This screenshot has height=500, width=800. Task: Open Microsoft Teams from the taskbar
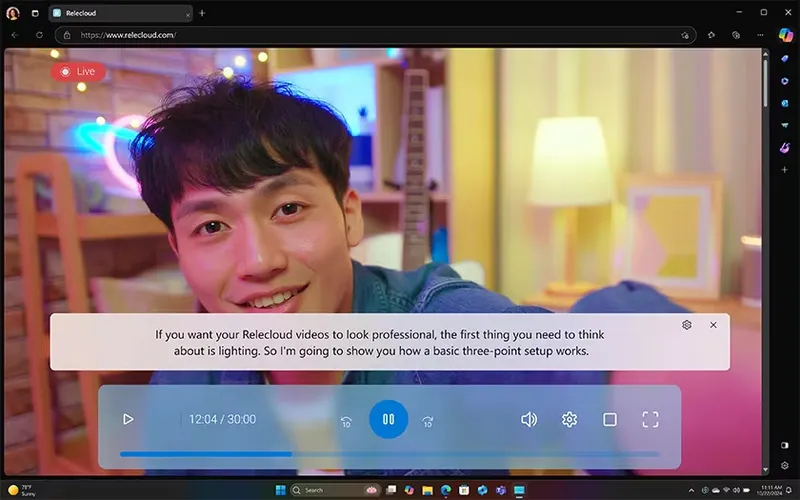(x=501, y=490)
